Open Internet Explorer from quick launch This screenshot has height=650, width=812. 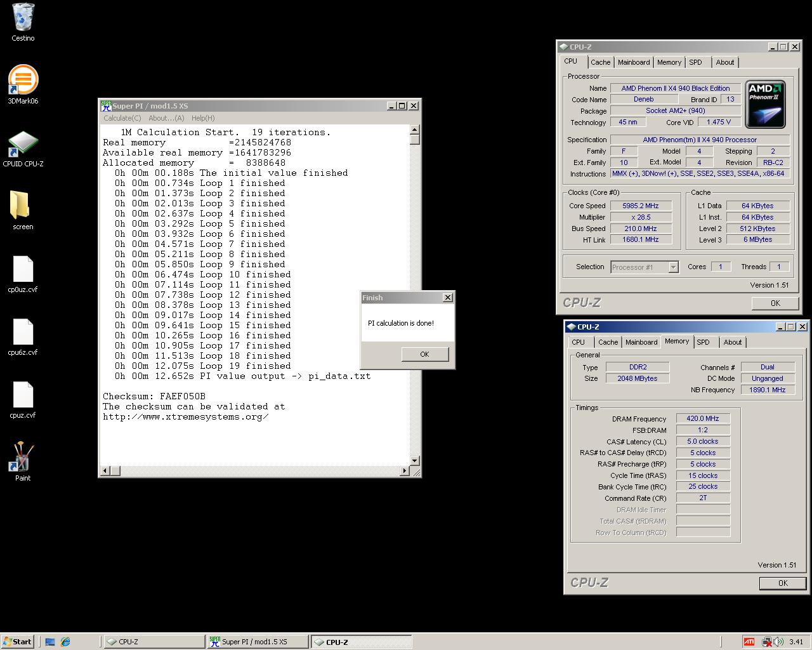point(65,642)
